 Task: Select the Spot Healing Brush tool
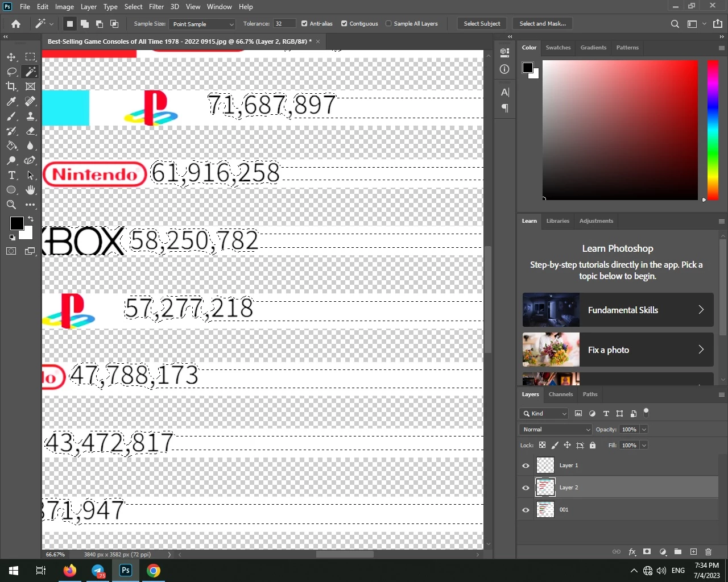click(31, 101)
